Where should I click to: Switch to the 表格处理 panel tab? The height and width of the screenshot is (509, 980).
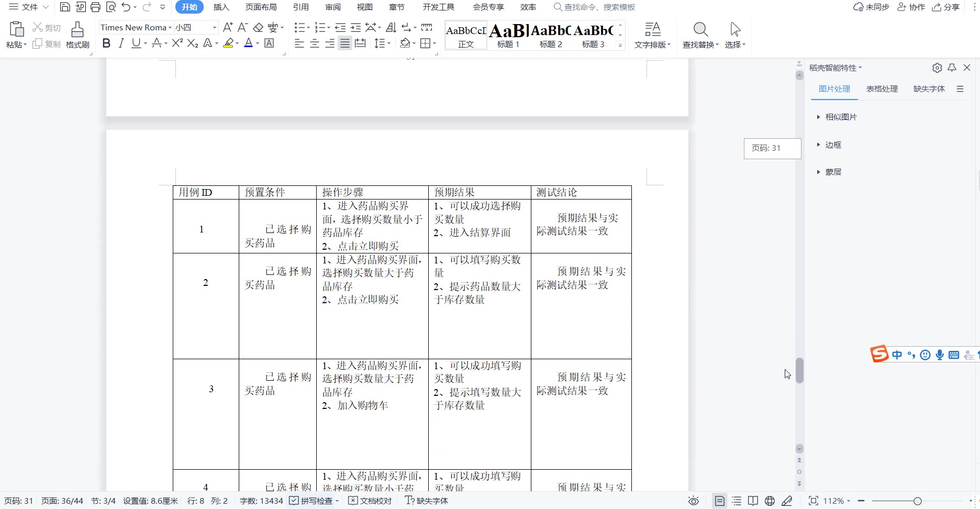pos(882,89)
